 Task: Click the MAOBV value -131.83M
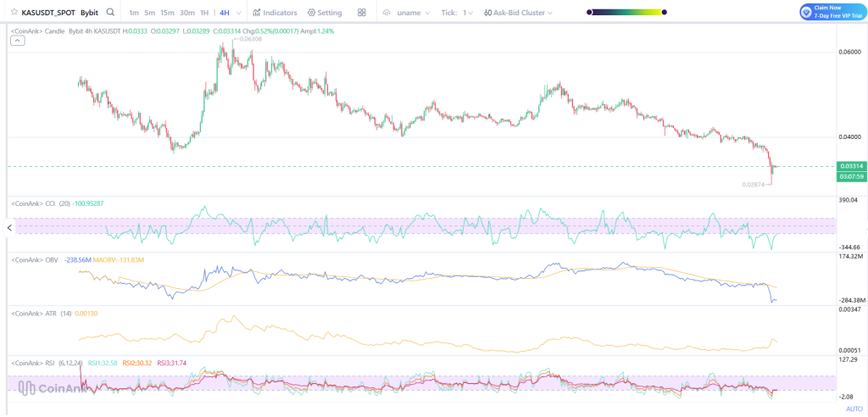pos(119,259)
